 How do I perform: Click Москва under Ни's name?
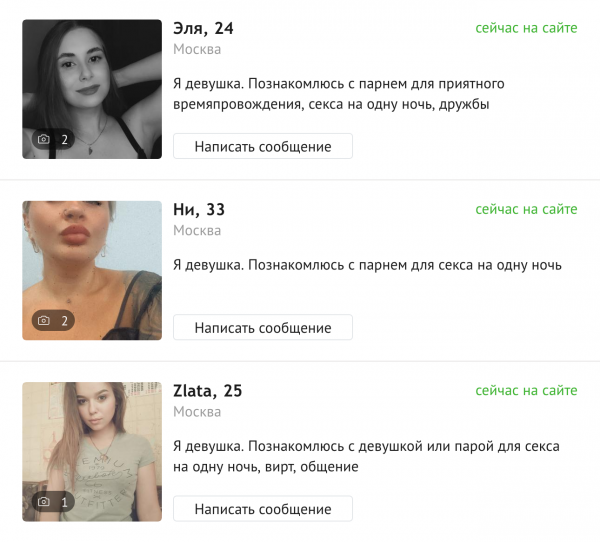(x=197, y=230)
